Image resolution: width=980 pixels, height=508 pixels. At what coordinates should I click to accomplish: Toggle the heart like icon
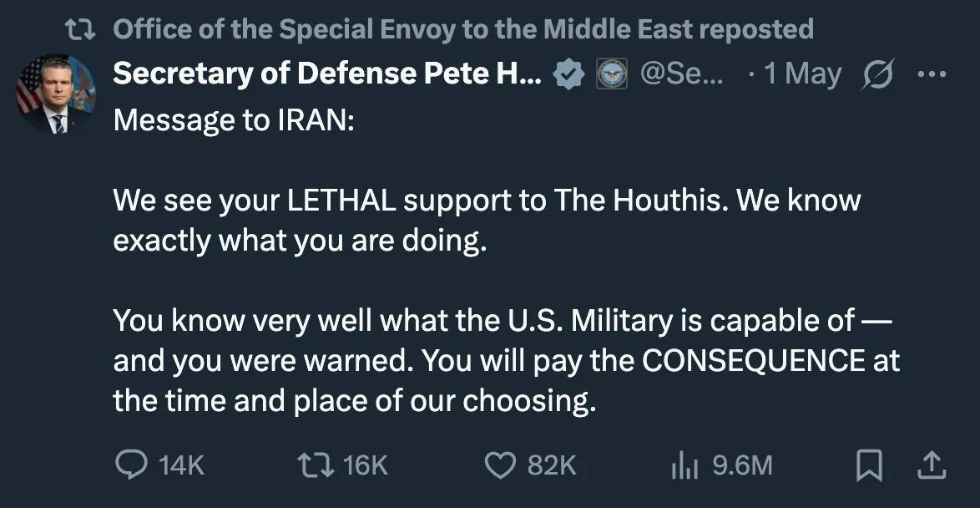coord(501,465)
